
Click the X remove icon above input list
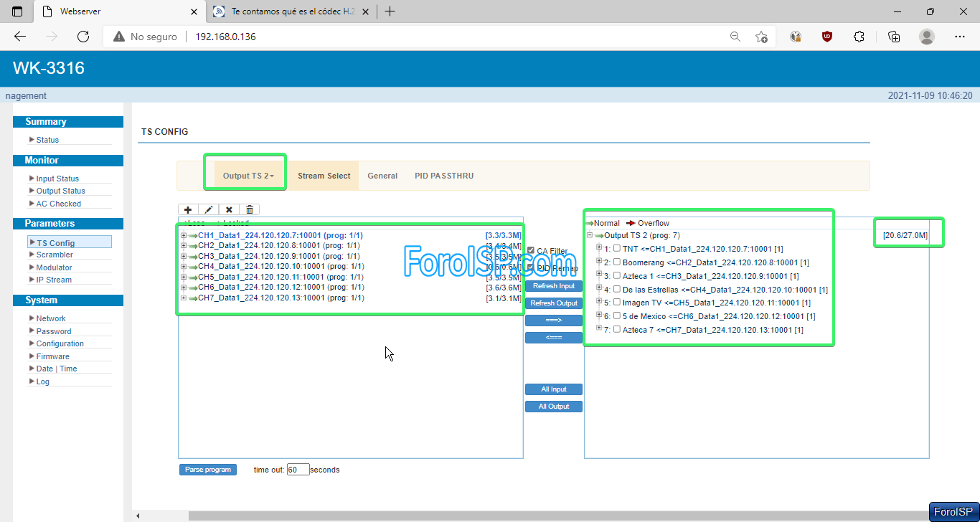(x=229, y=209)
